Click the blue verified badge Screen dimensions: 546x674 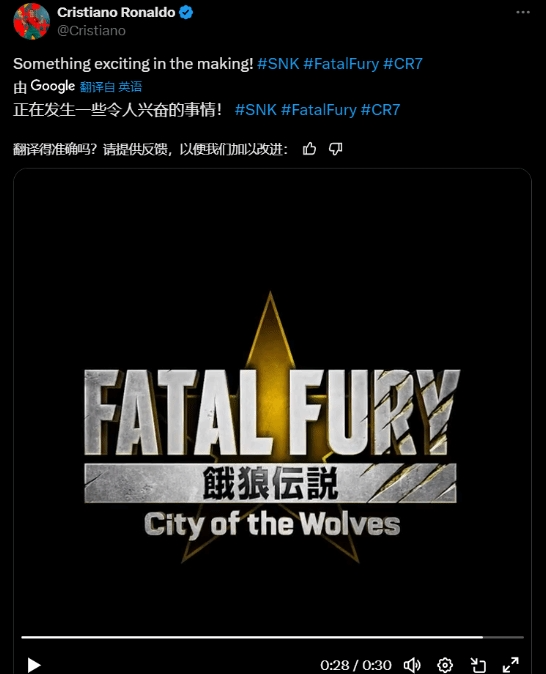pos(186,12)
